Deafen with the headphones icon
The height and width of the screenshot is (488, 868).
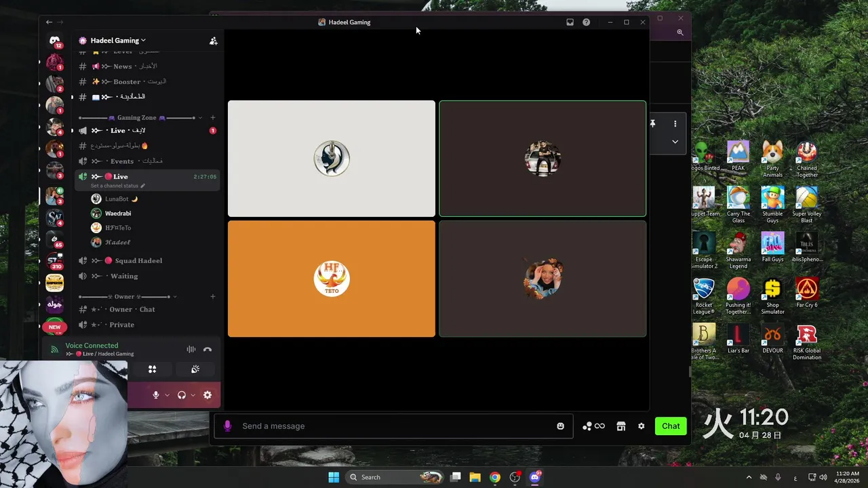pyautogui.click(x=182, y=395)
